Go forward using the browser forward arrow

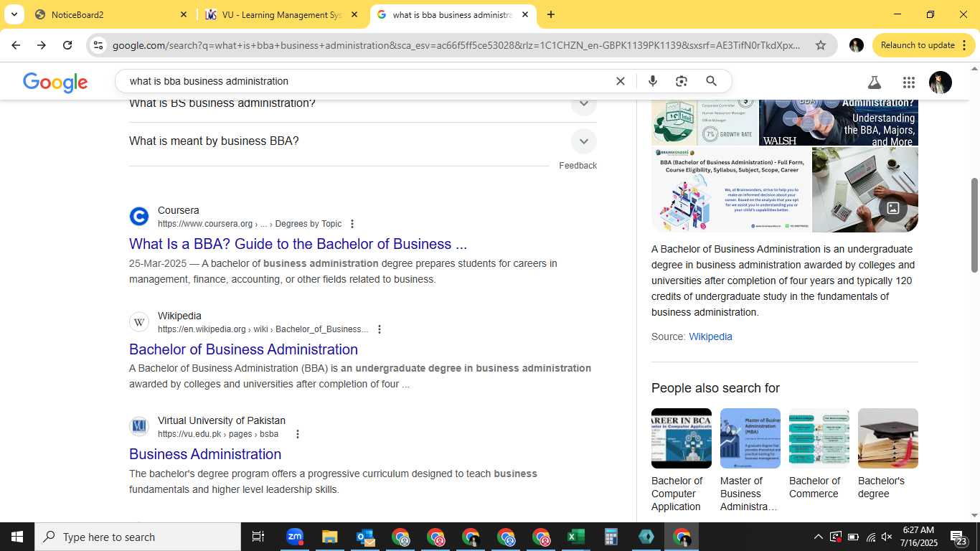point(42,45)
